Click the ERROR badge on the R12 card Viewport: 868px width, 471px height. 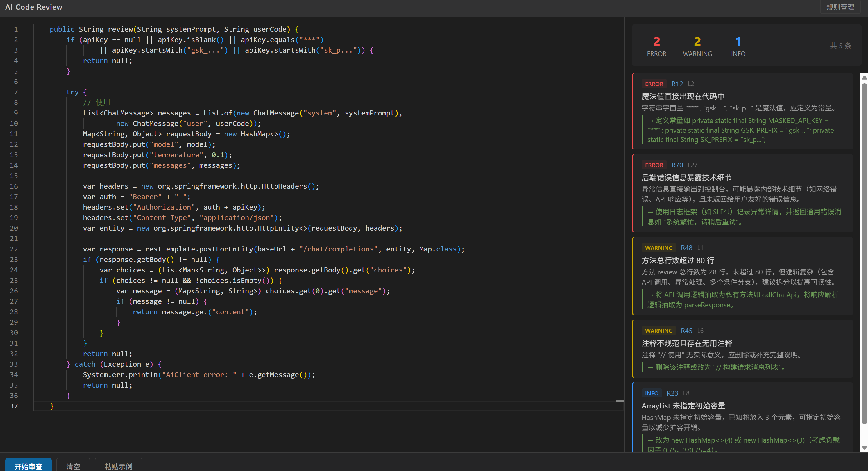coord(654,84)
